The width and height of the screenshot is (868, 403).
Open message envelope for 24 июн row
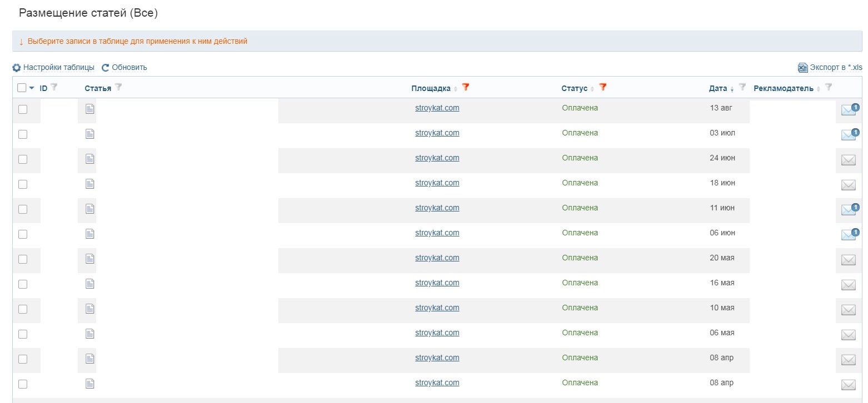(x=848, y=160)
